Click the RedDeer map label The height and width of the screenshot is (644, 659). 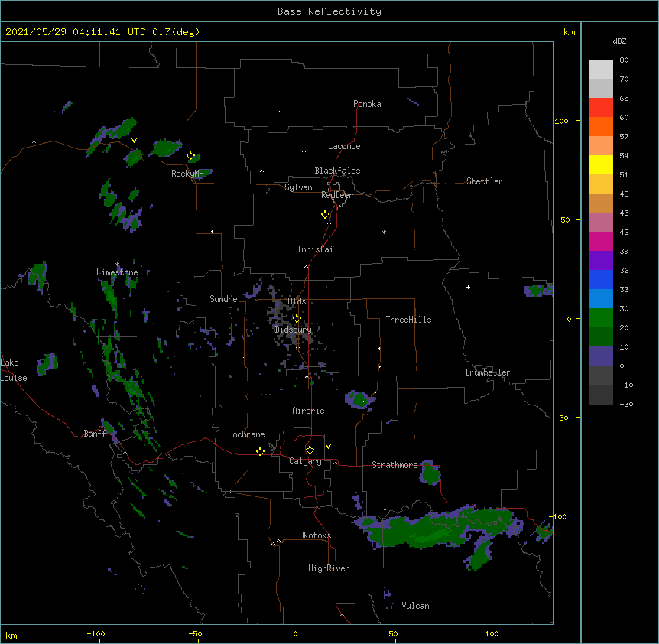336,195
